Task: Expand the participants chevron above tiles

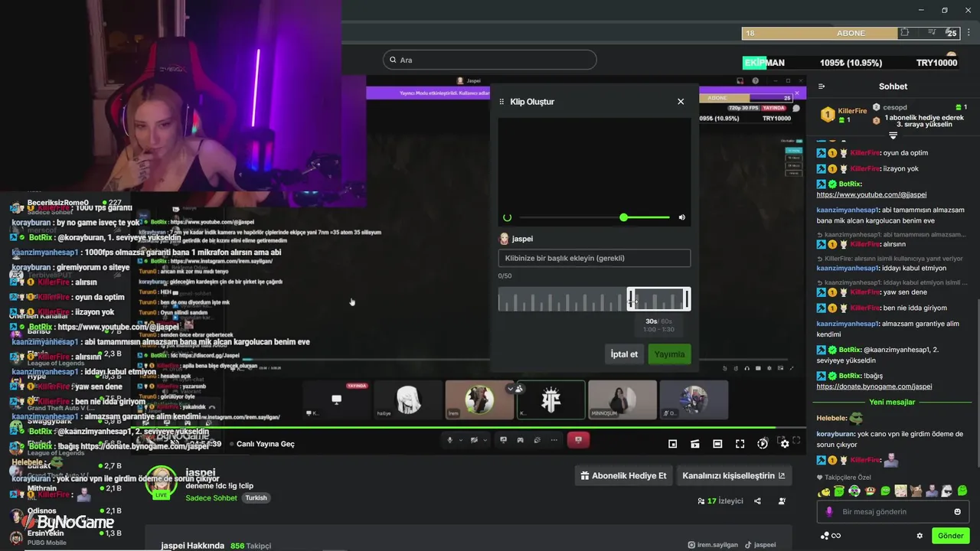Action: [x=510, y=389]
